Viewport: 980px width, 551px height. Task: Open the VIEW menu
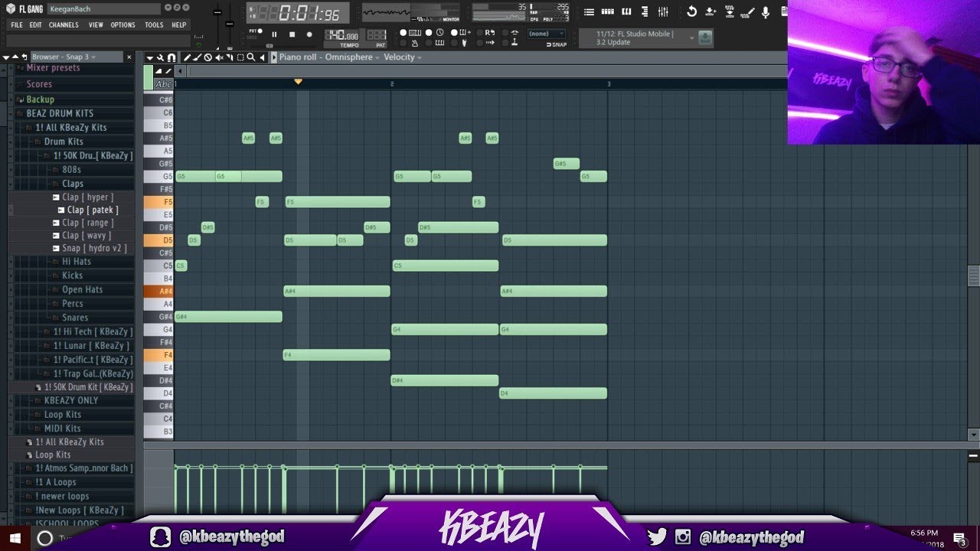pyautogui.click(x=96, y=24)
